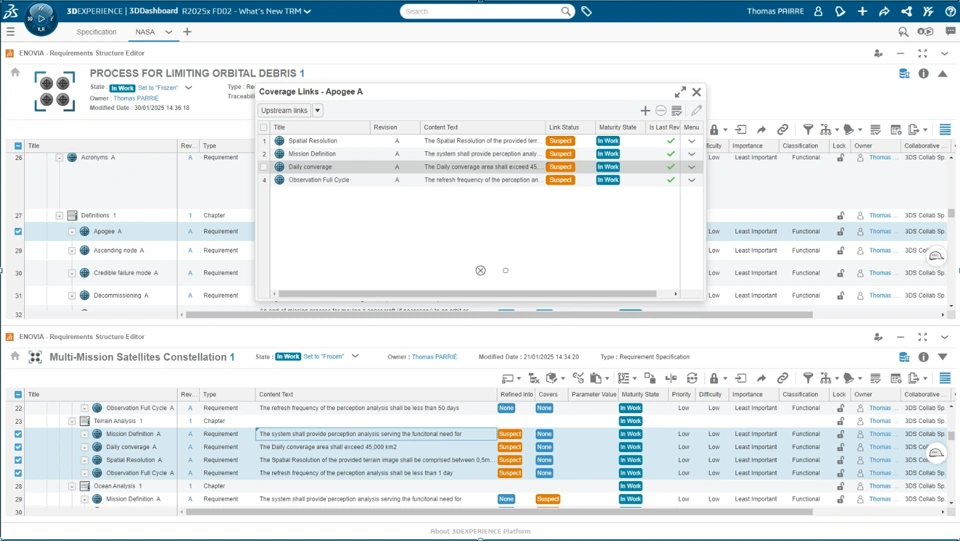Click the search magnifier icon
Image resolution: width=960 pixels, height=541 pixels.
coord(566,11)
